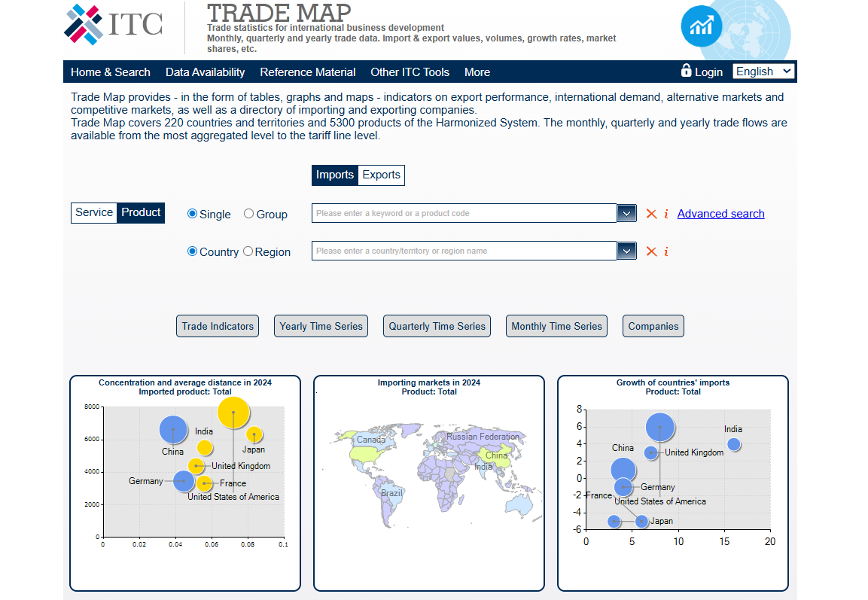Switch to Product toggle
This screenshot has width=868, height=600.
click(141, 212)
